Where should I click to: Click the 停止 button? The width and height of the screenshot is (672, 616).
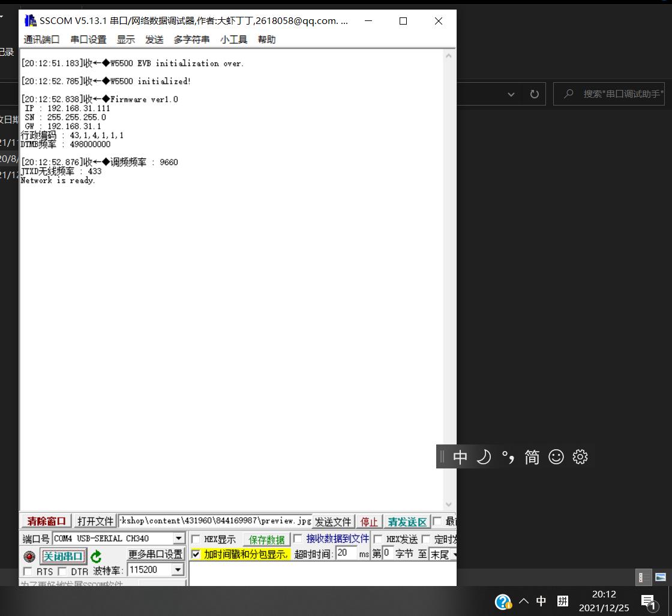[368, 521]
